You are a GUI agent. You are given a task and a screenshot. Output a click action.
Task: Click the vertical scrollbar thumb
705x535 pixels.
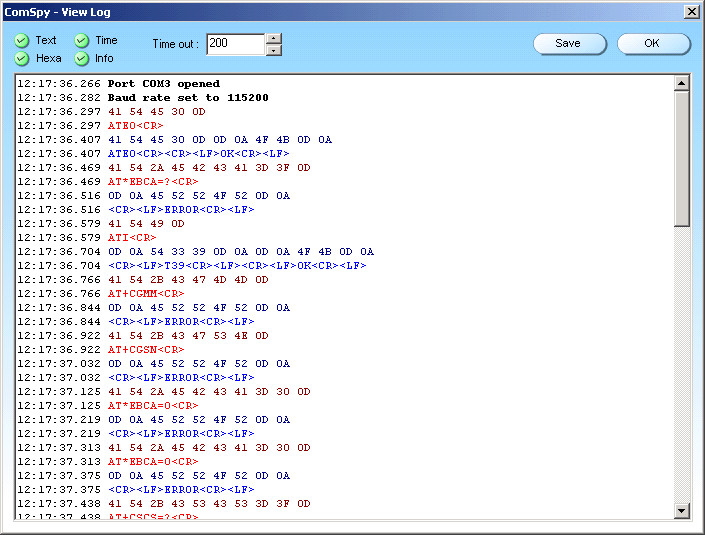[682, 159]
